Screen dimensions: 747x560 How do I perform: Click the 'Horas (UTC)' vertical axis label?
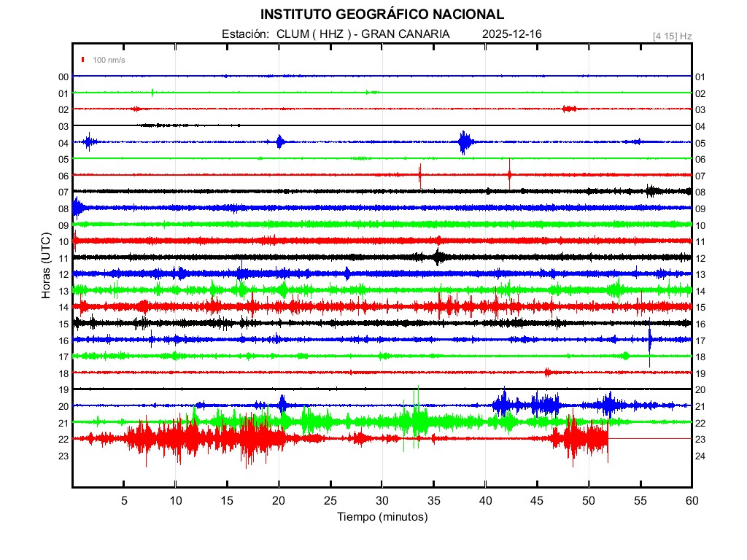(45, 265)
